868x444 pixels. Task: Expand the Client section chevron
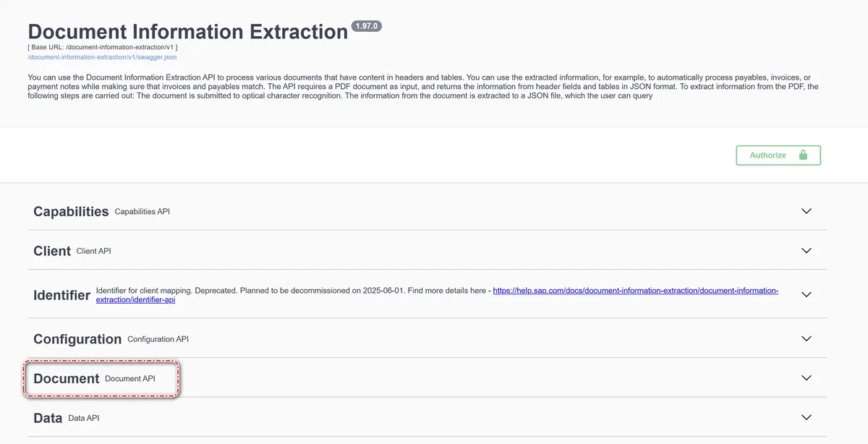pyautogui.click(x=807, y=250)
